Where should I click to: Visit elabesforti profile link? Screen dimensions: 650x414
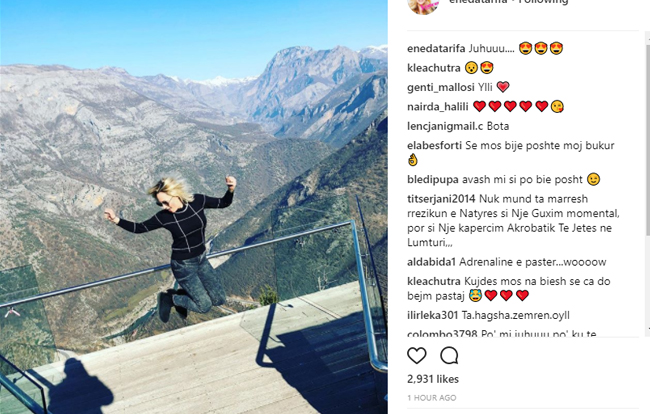[x=434, y=145]
